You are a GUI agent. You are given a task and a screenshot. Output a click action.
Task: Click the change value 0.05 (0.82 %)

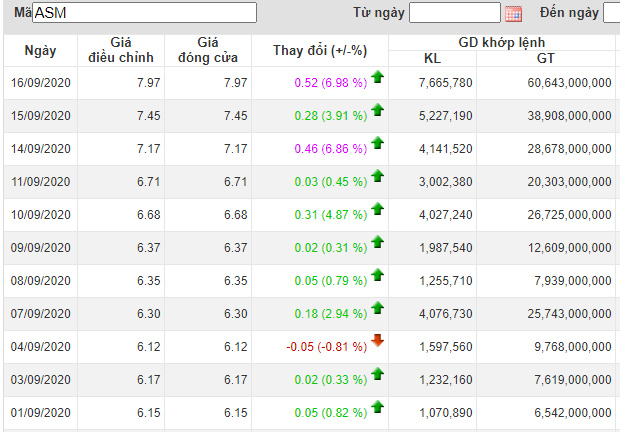click(331, 413)
